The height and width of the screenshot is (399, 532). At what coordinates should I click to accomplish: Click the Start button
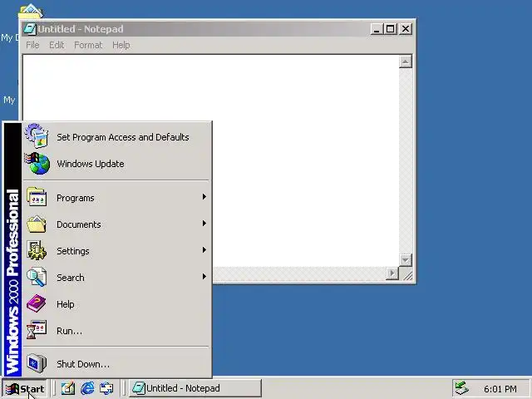[x=25, y=388]
